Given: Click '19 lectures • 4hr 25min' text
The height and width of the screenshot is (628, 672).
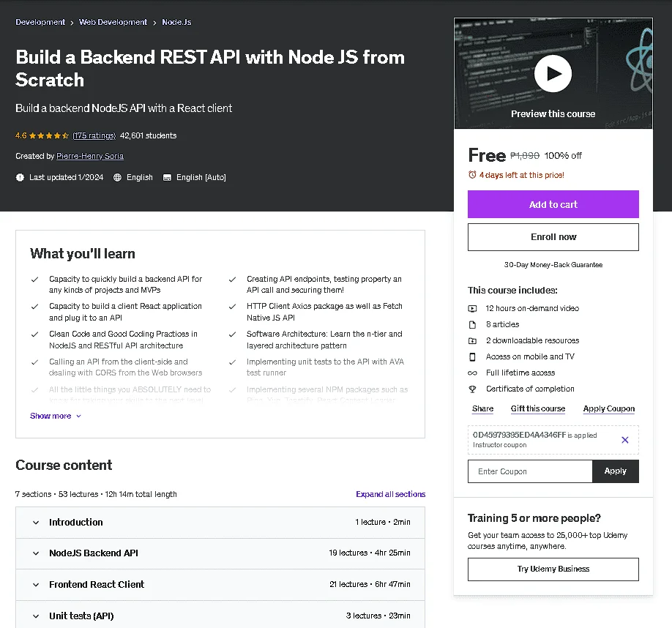Looking at the screenshot, I should (x=370, y=553).
